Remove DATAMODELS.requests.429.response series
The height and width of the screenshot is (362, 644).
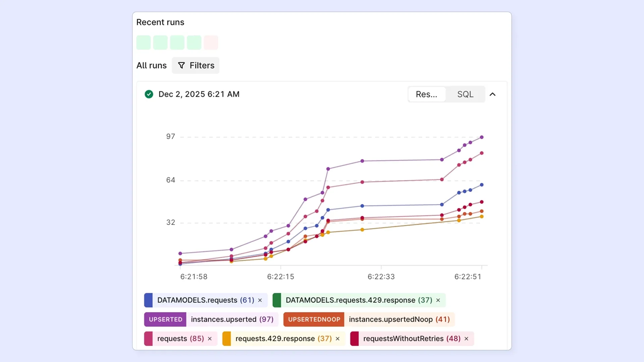[x=438, y=300]
